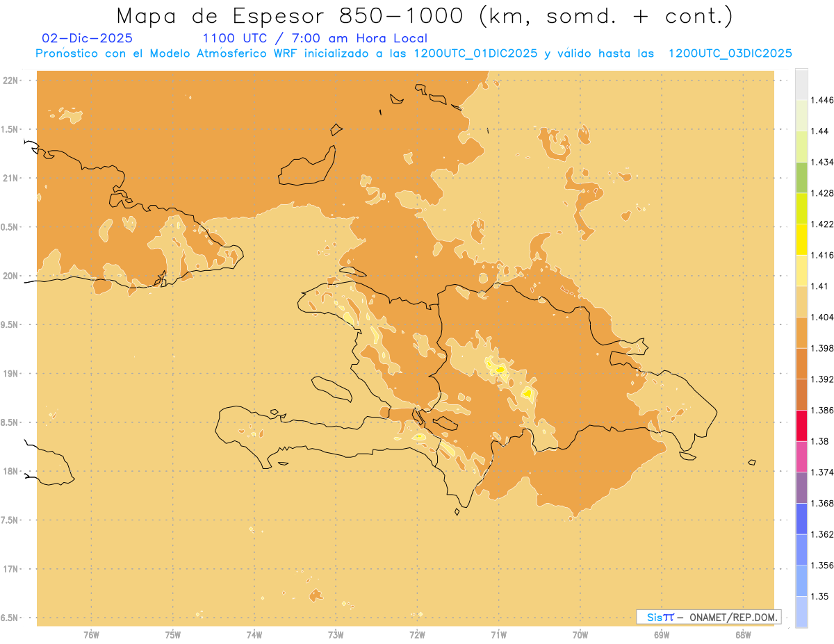Screen dimensions: 834x644
Task: Click the '21N' latitude label
Action: (x=10, y=178)
